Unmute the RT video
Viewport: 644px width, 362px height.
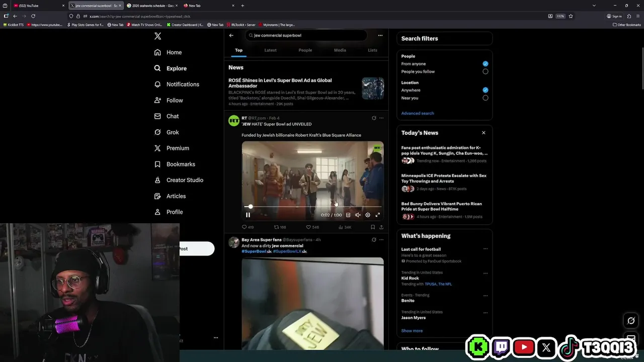pos(358,215)
